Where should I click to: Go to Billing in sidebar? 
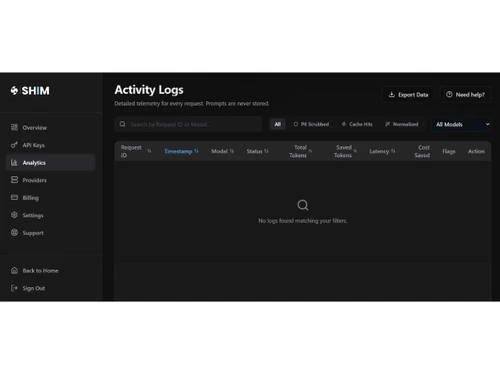click(50, 198)
